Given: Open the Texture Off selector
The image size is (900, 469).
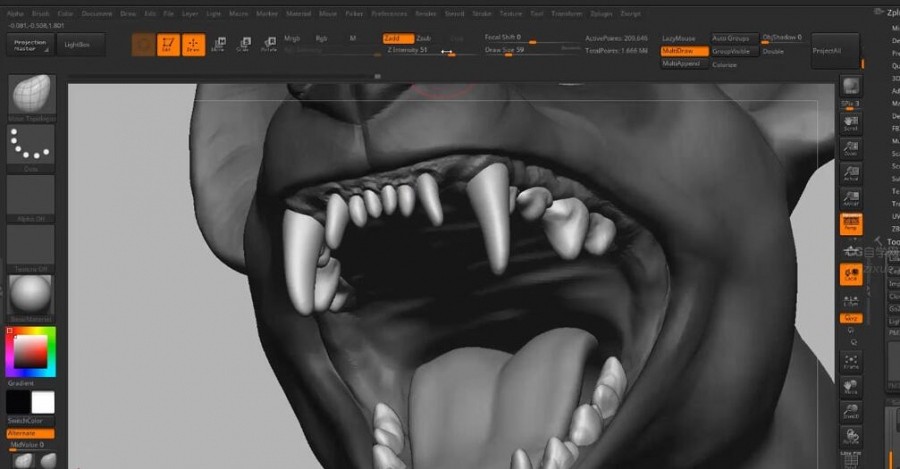Looking at the screenshot, I should click(x=32, y=249).
